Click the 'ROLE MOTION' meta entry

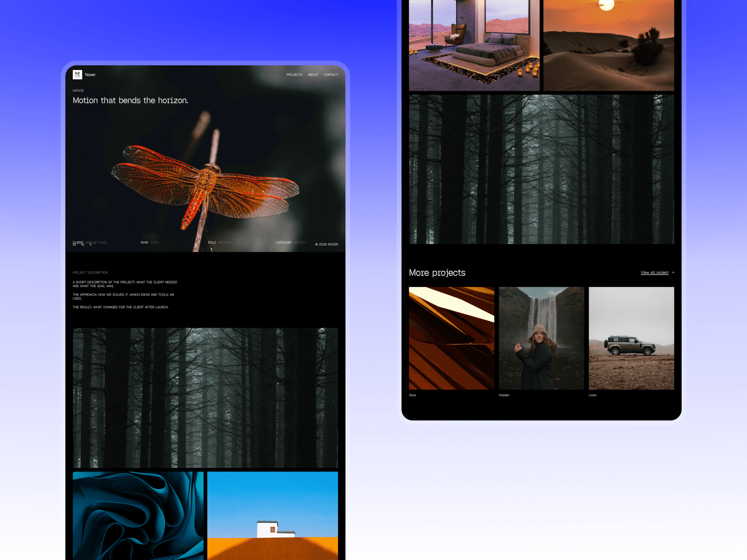pyautogui.click(x=219, y=242)
